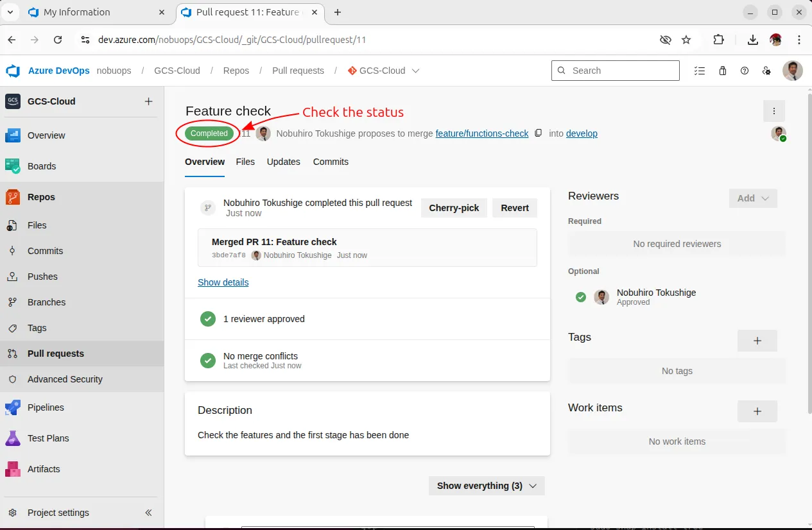Open Boards in the sidebar
Image resolution: width=812 pixels, height=530 pixels.
(41, 166)
